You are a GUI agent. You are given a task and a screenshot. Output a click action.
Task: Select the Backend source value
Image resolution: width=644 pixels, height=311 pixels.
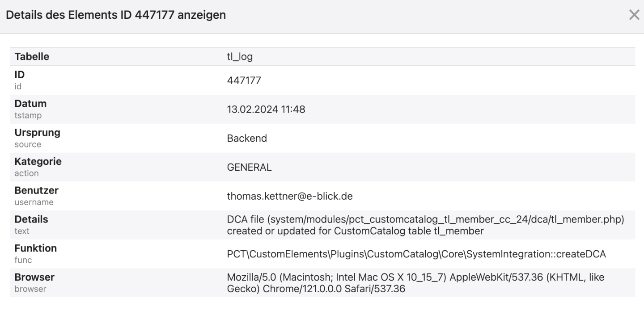(247, 138)
